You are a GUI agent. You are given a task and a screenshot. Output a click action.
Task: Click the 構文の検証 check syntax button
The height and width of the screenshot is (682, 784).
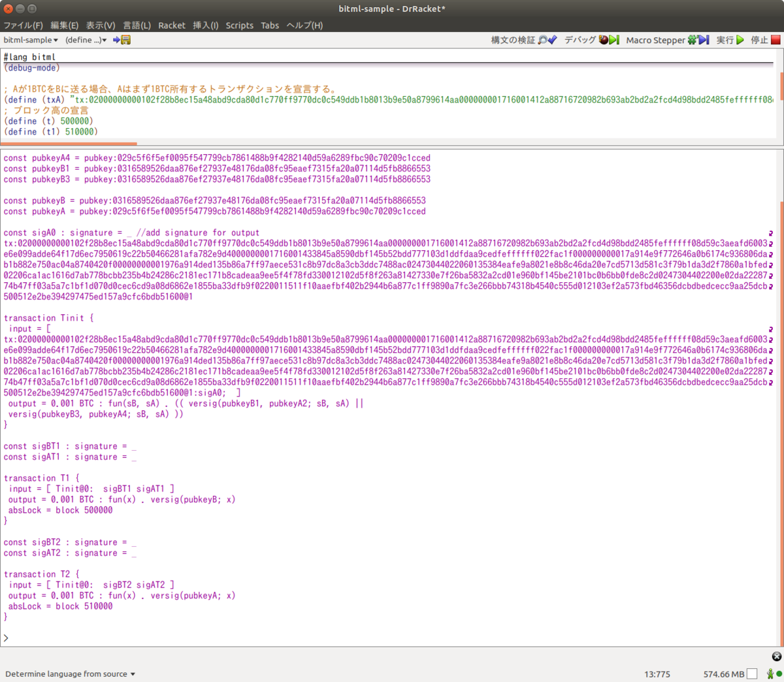pyautogui.click(x=524, y=40)
